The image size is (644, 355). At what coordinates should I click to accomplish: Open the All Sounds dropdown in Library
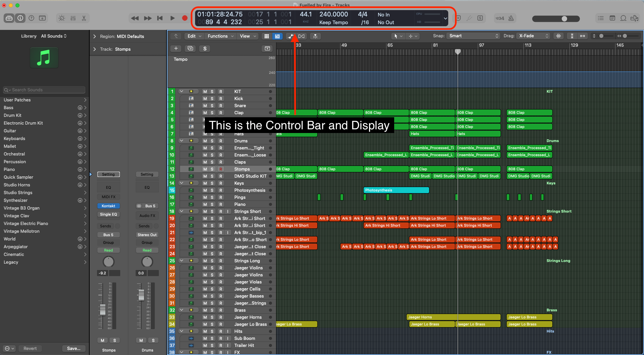point(54,36)
